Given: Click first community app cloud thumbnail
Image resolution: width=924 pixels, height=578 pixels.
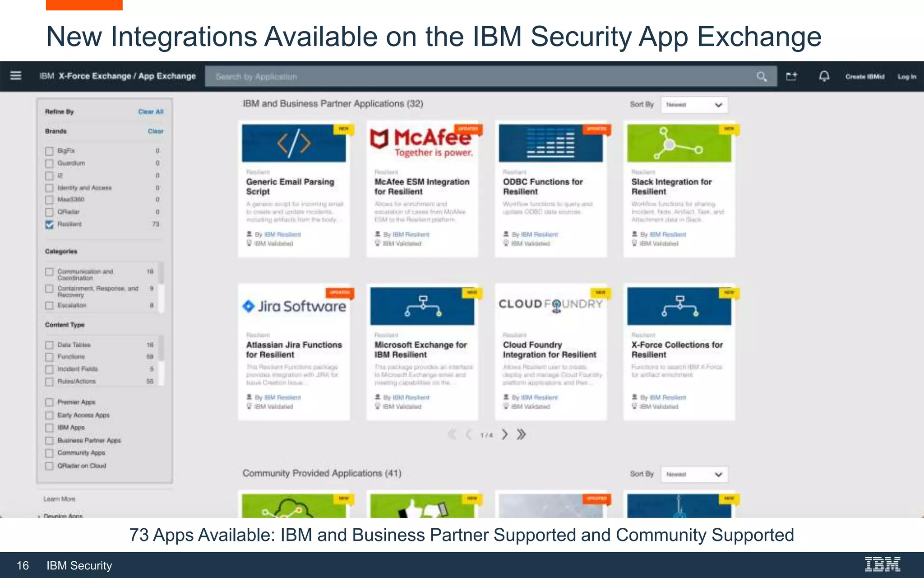Looking at the screenshot, I should click(294, 506).
